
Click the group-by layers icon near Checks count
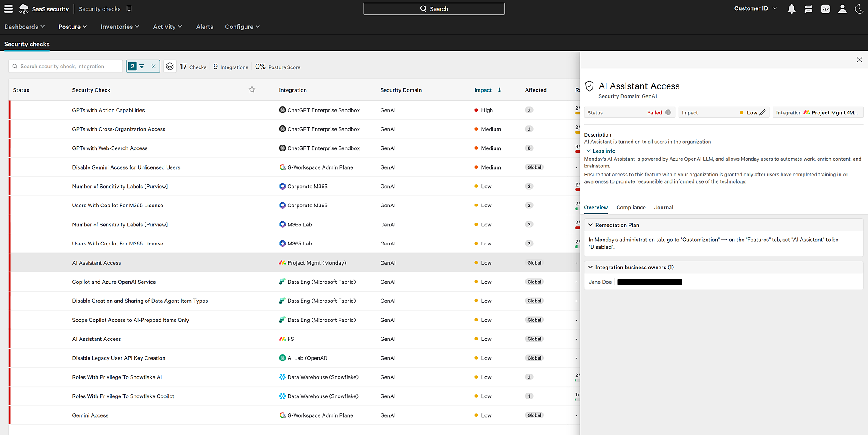click(170, 66)
